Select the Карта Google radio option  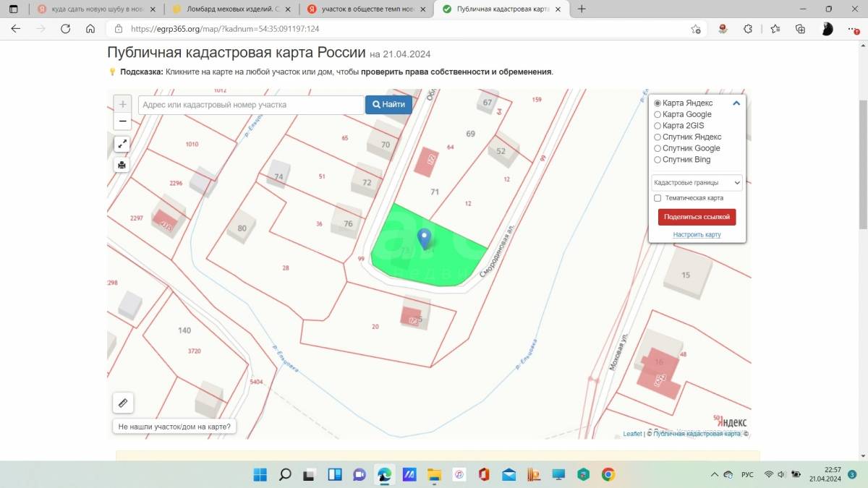click(658, 114)
